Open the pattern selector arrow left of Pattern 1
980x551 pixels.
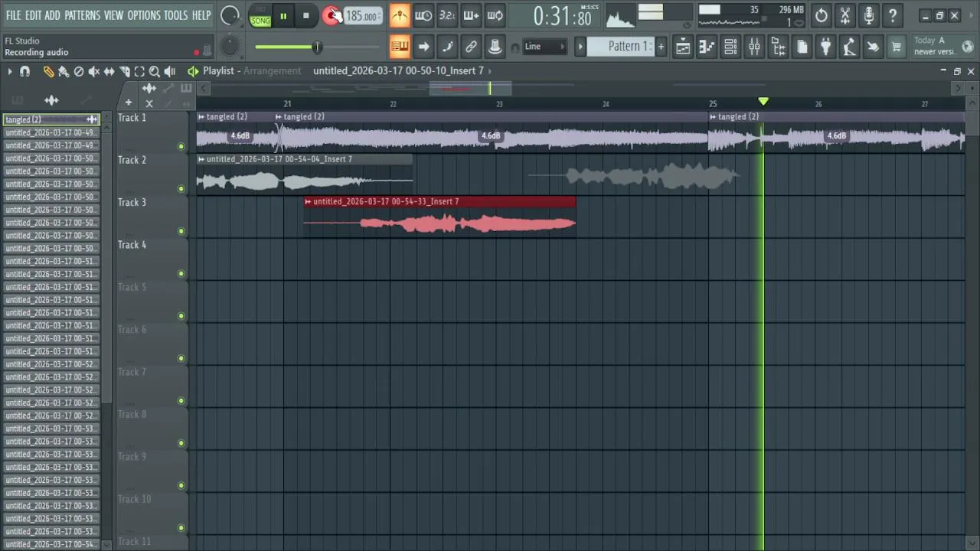click(580, 47)
